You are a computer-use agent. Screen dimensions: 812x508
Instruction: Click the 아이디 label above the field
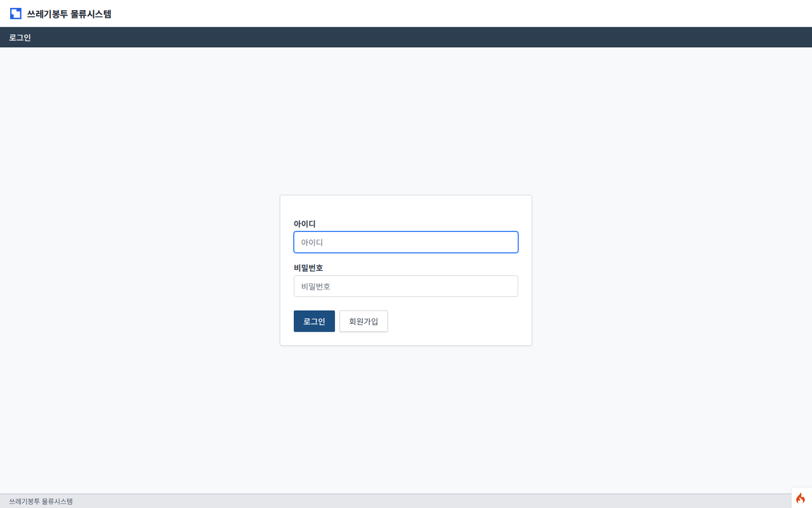(x=304, y=224)
